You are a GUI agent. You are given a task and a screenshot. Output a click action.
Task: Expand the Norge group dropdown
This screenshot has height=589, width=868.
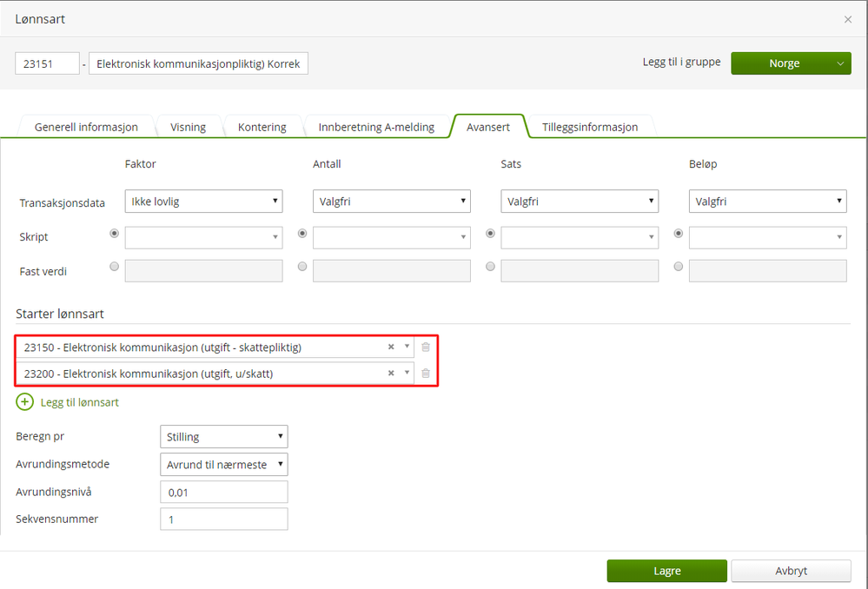pyautogui.click(x=839, y=63)
